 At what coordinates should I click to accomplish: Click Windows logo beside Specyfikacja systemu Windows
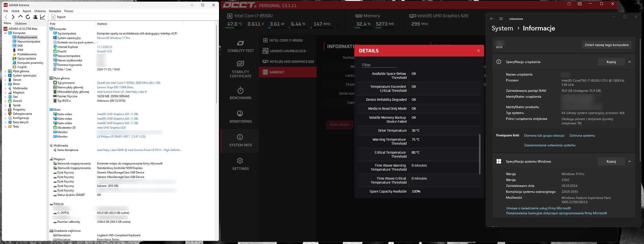[498, 161]
